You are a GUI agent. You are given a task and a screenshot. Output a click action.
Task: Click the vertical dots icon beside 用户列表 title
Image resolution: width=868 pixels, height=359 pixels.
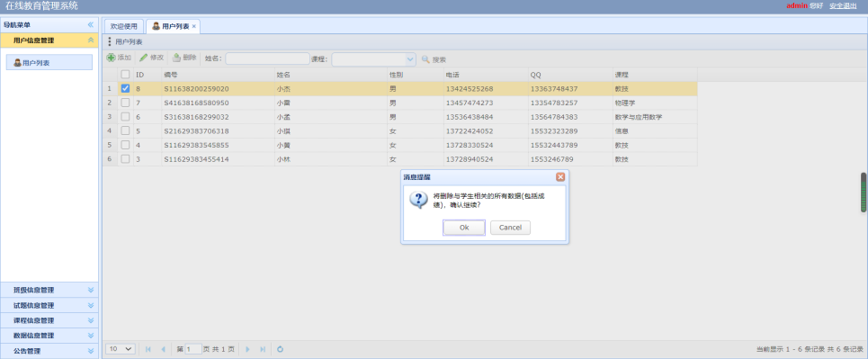coord(109,41)
